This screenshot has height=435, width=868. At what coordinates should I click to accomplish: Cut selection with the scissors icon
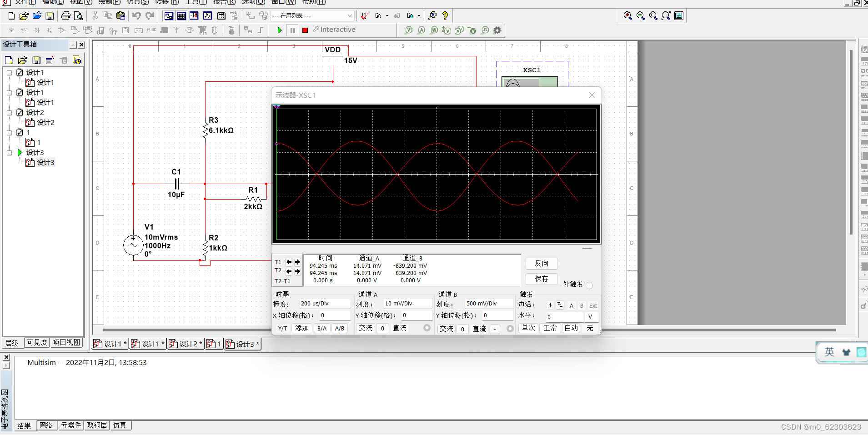(95, 16)
